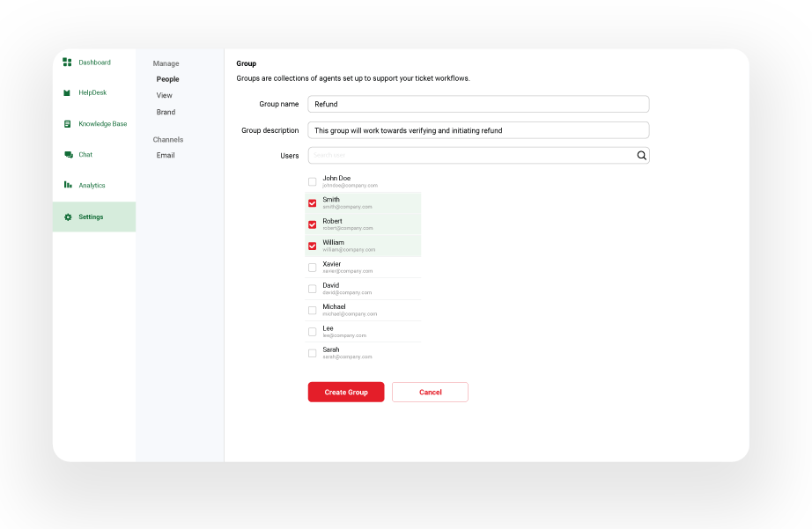Click the Group name field
This screenshot has width=812, height=529.
[478, 104]
